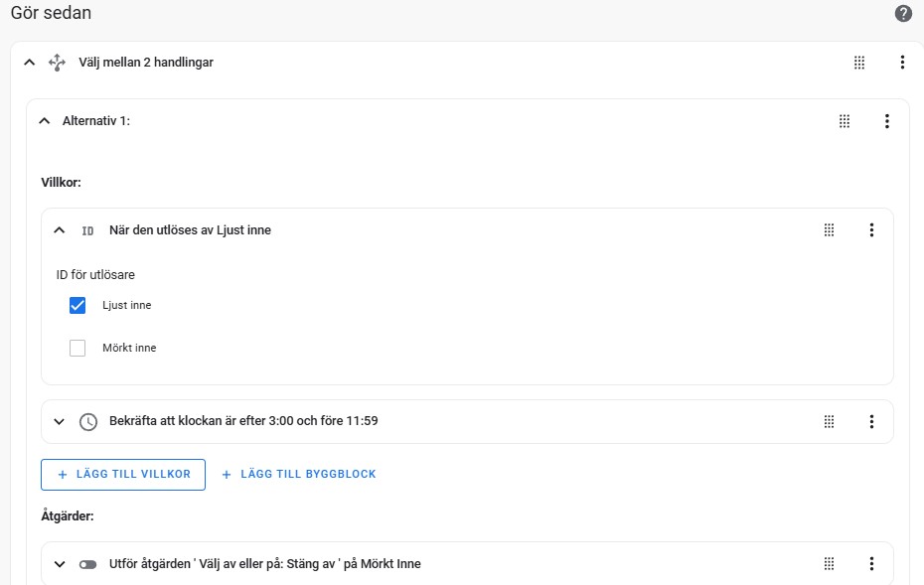This screenshot has height=585, width=924.
Task: Open three-dot menu for Alternativ 1
Action: click(887, 121)
